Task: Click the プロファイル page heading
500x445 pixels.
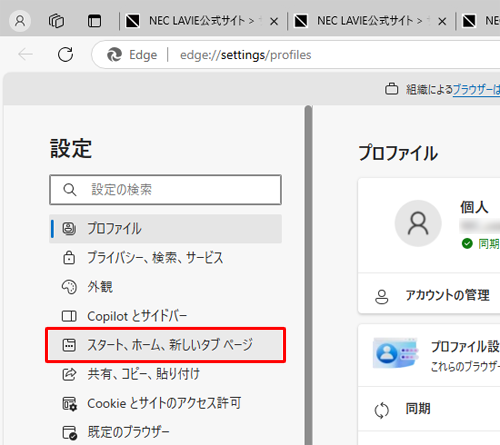Action: 398,153
